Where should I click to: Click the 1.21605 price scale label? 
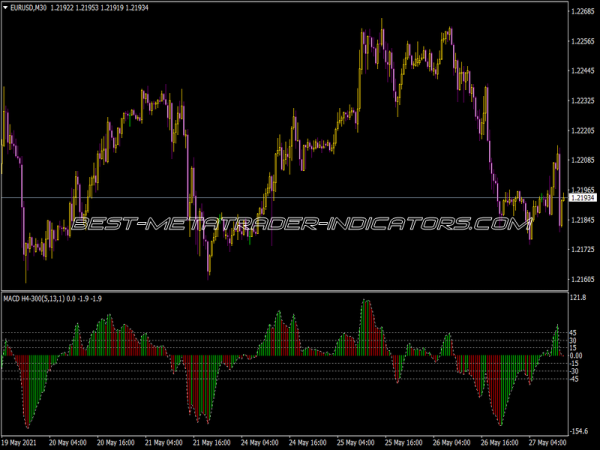click(580, 279)
